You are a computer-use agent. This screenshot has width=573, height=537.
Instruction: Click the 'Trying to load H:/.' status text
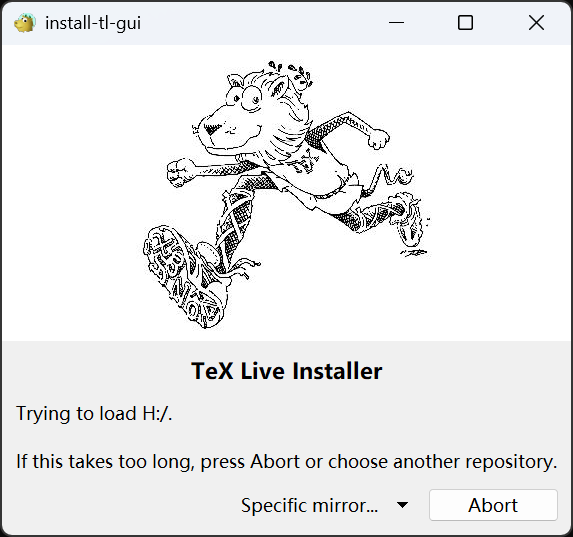(x=94, y=414)
